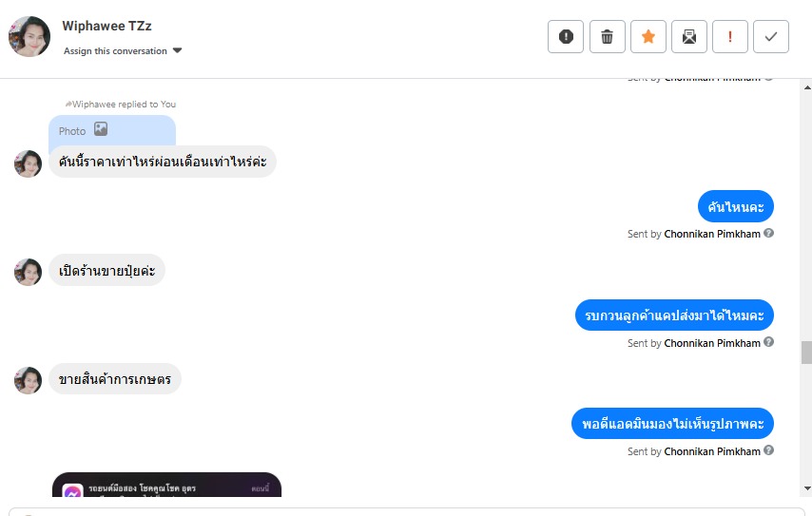Delete conversation with trash icon
Image resolution: width=812 pixels, height=516 pixels.
click(607, 37)
